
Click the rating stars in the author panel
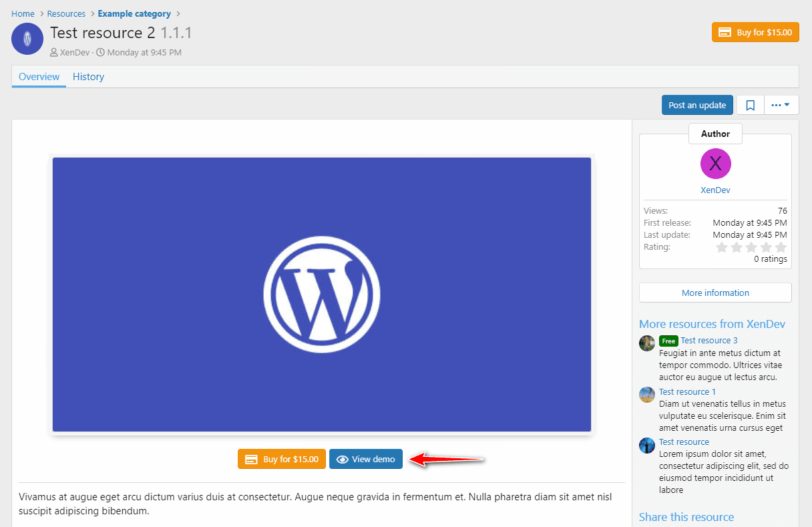click(x=751, y=247)
